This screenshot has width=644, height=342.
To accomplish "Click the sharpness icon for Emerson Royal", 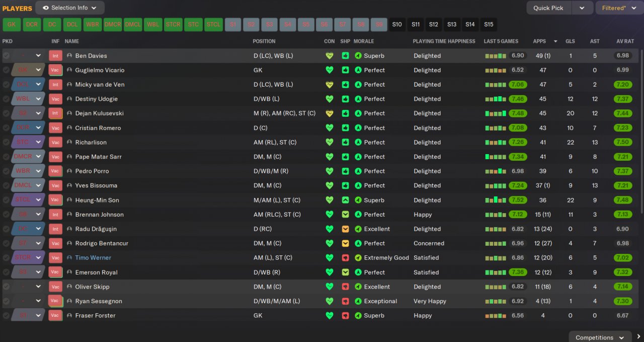I will point(345,272).
